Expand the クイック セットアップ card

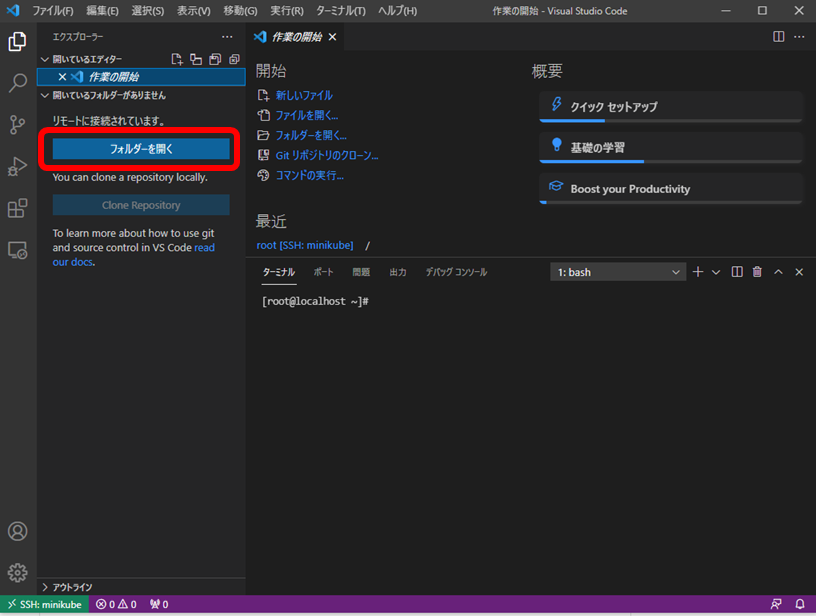[x=670, y=107]
